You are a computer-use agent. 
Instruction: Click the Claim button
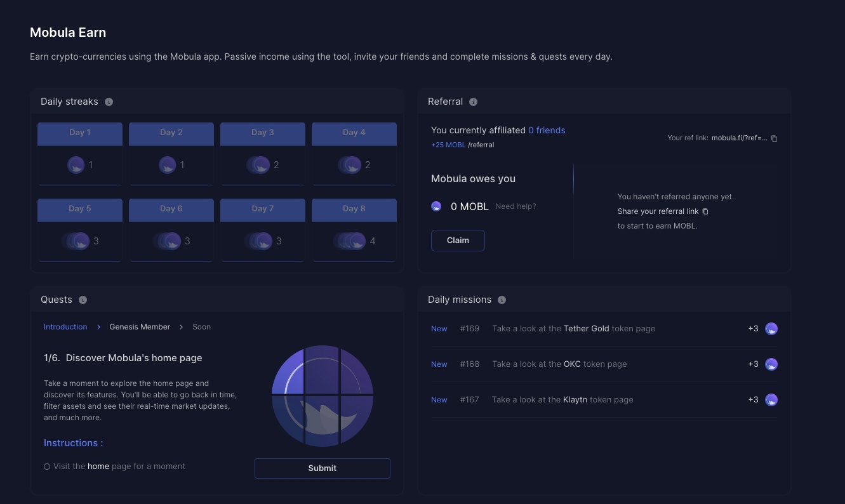click(458, 241)
